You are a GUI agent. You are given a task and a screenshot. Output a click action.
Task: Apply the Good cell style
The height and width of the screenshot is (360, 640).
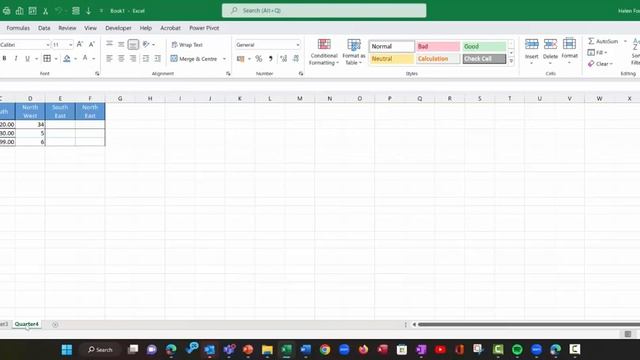(484, 47)
